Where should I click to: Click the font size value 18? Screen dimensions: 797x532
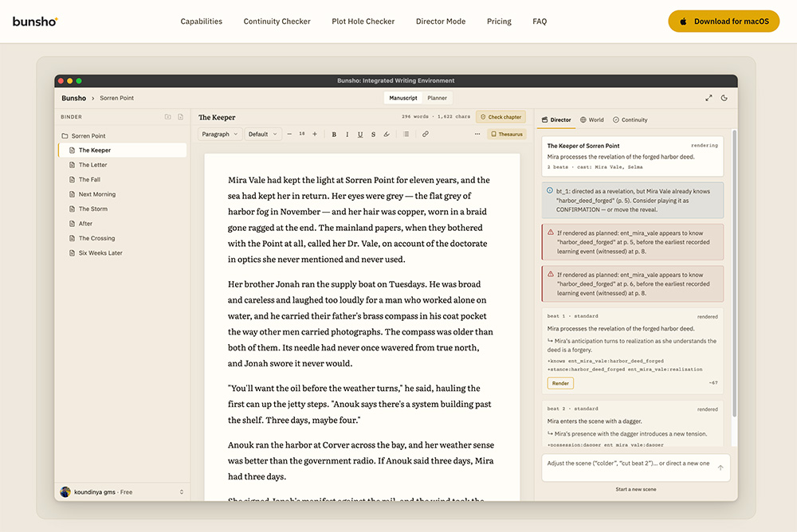point(302,134)
